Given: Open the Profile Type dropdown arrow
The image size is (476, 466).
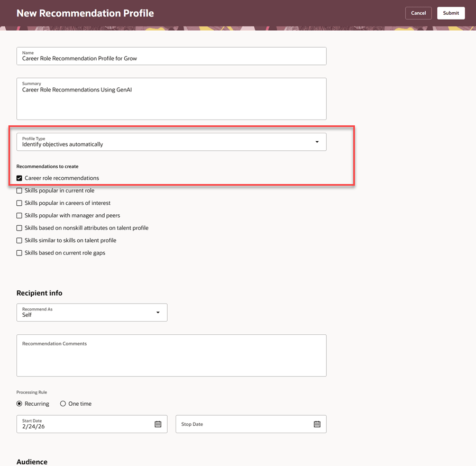Looking at the screenshot, I should [x=317, y=142].
